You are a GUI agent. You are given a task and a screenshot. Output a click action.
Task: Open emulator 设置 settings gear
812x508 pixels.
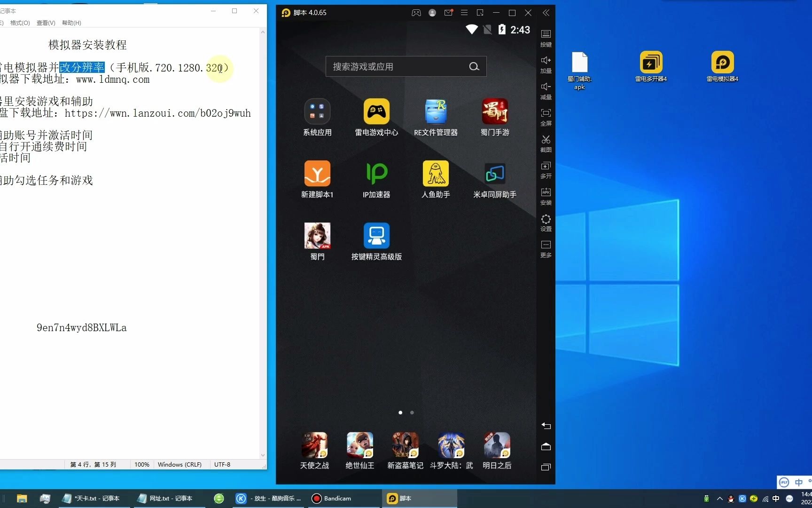546,222
